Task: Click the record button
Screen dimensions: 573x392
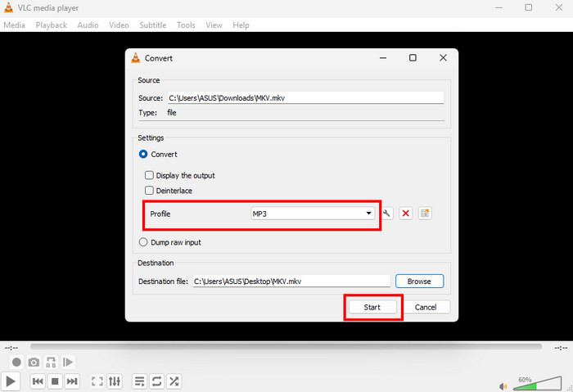Action: click(x=16, y=362)
